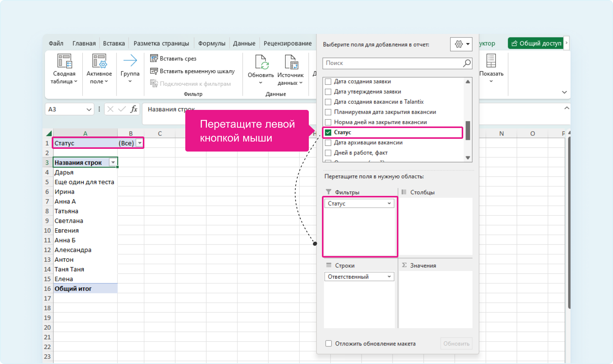Open the Статус (Все) filter dropdown in cell B1
Image resolution: width=613 pixels, height=364 pixels.
140,143
